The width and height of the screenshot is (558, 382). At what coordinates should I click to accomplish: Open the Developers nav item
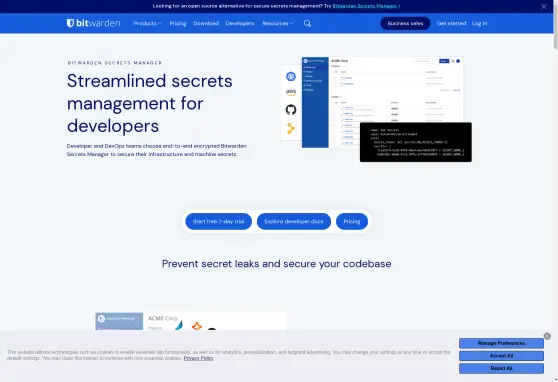[240, 23]
